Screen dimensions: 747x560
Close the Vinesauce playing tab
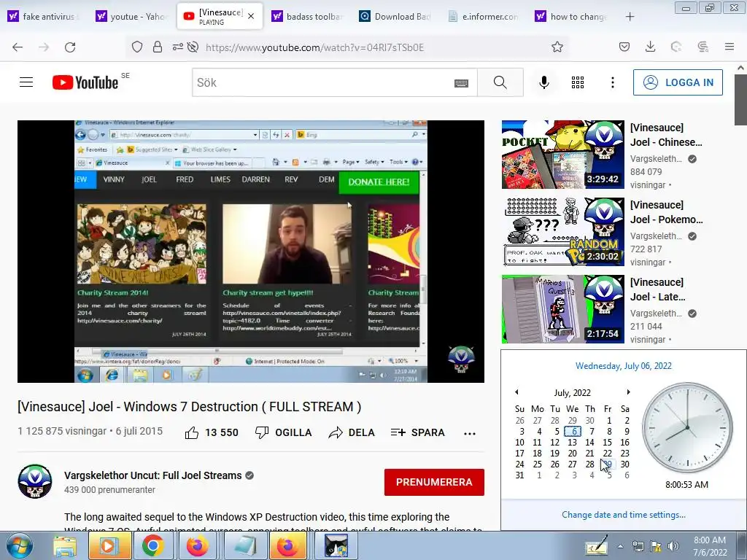(x=251, y=16)
